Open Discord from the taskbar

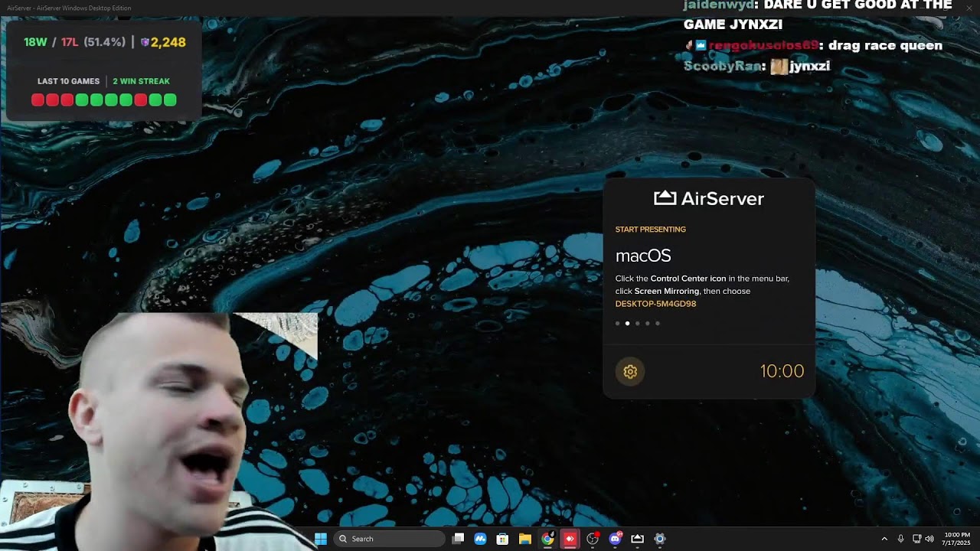(x=615, y=539)
